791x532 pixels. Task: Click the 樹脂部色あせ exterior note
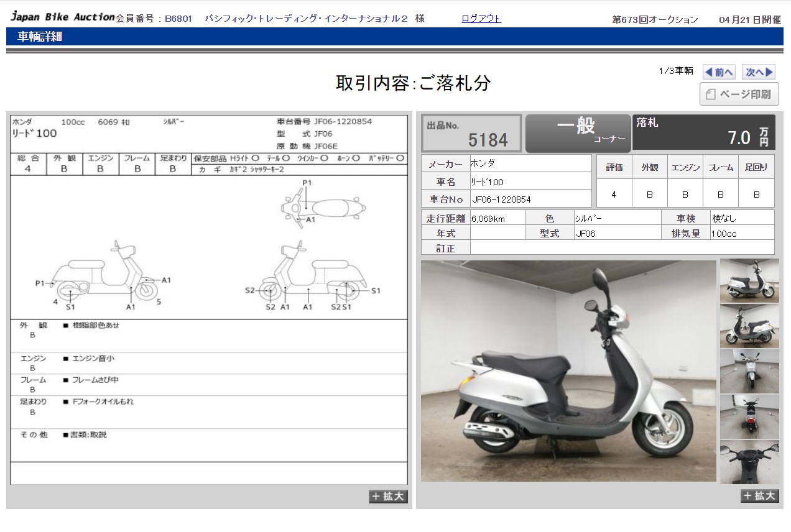[95, 326]
